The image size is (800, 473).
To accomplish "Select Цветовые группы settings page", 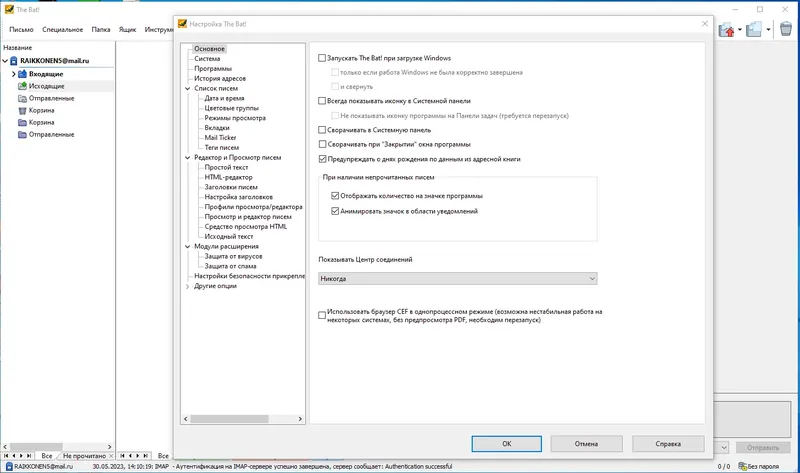I will [x=232, y=108].
